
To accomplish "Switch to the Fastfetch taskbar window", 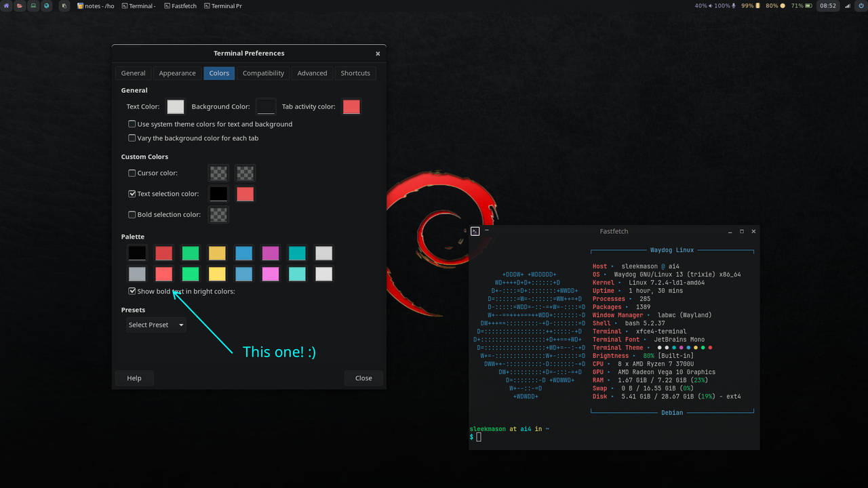I will 180,5.
